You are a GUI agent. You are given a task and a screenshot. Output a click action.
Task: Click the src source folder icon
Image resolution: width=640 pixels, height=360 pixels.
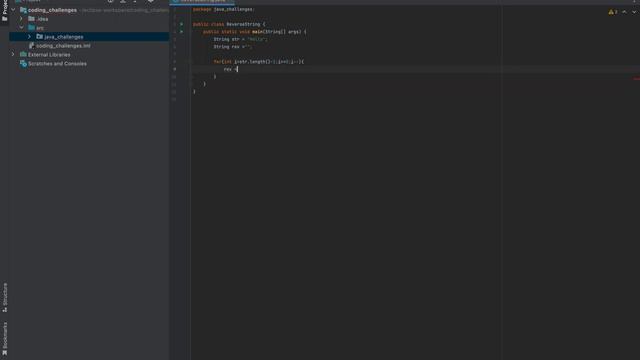31,28
